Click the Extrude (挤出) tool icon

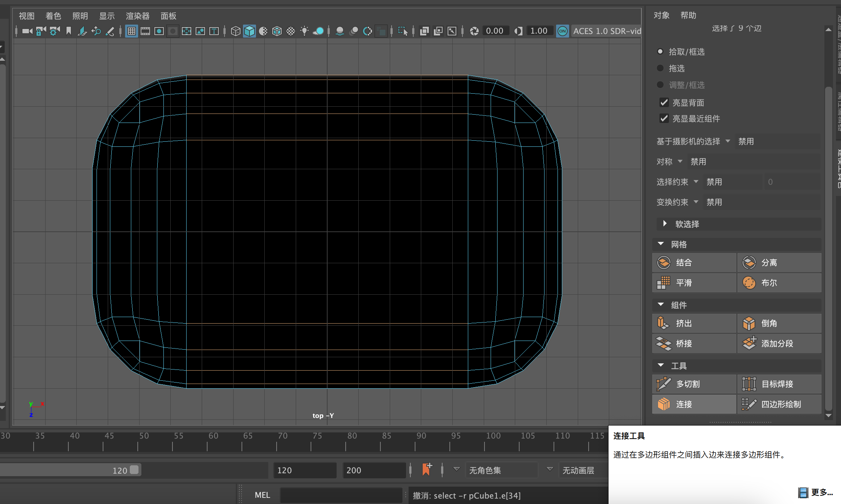click(x=663, y=323)
